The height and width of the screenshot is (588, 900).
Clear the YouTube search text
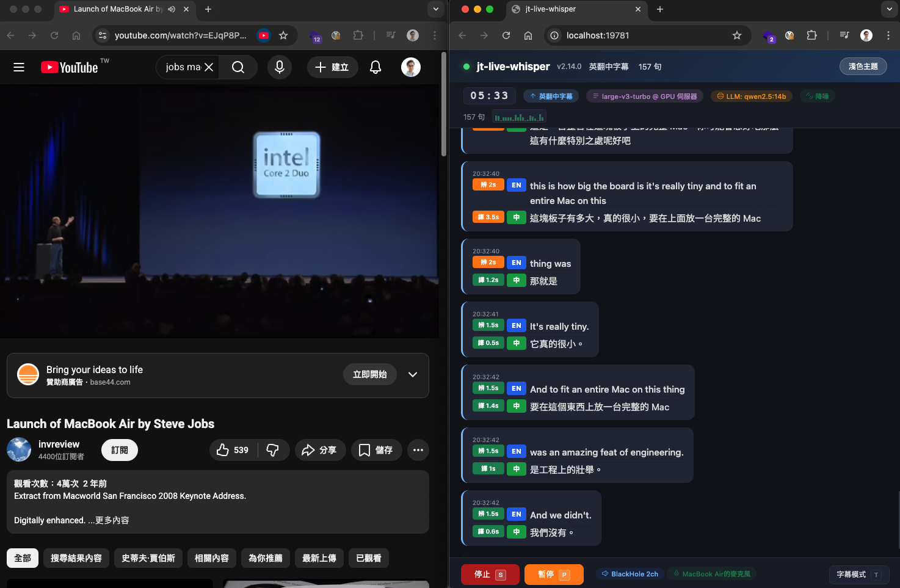[x=209, y=67]
